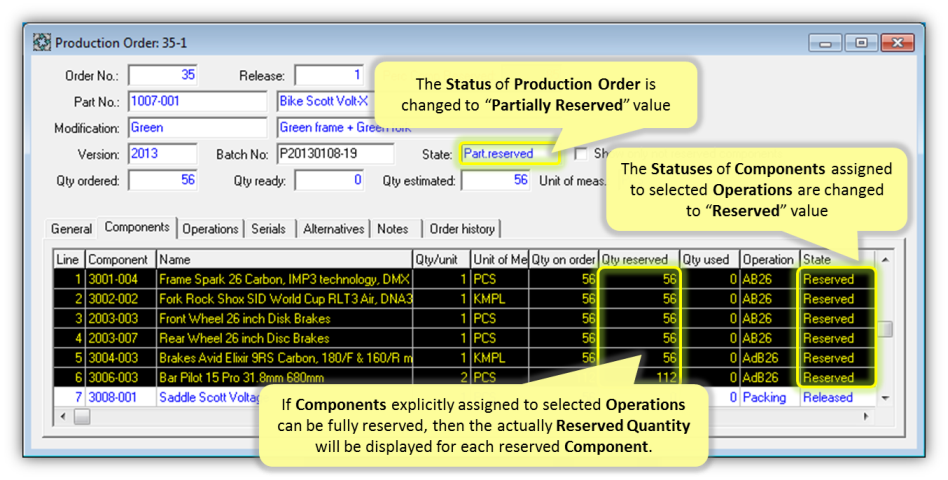Screen dimensions: 948x480
Task: Click the table's vertical scrollbar down arrow
Action: (885, 398)
